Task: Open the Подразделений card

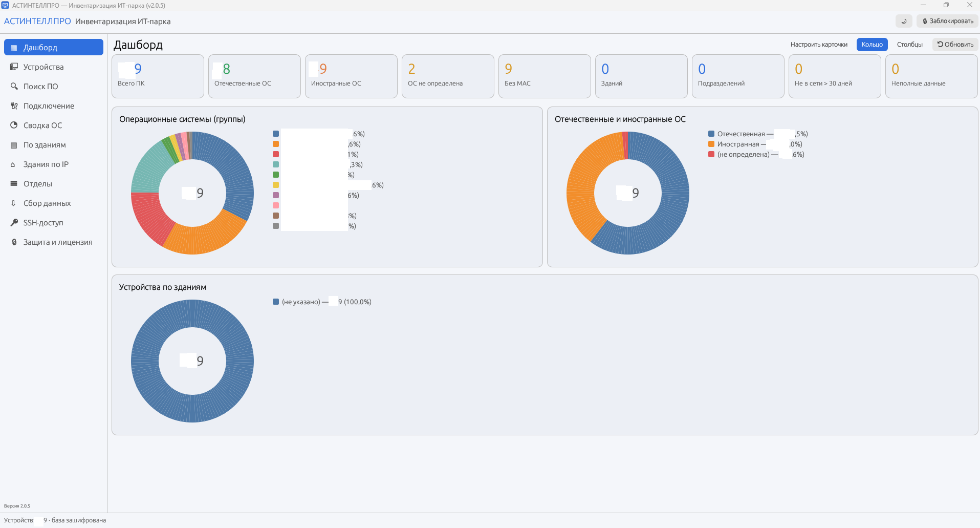Action: (x=738, y=76)
